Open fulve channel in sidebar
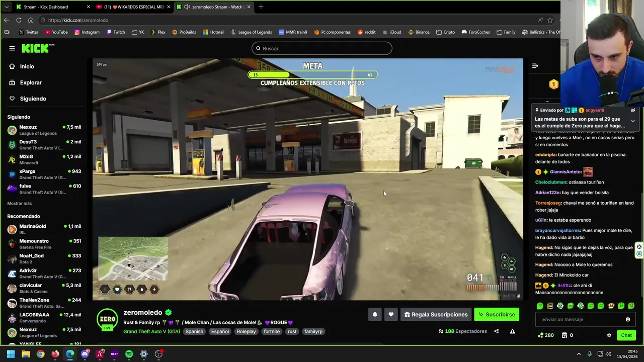The height and width of the screenshot is (362, 644). 44,189
